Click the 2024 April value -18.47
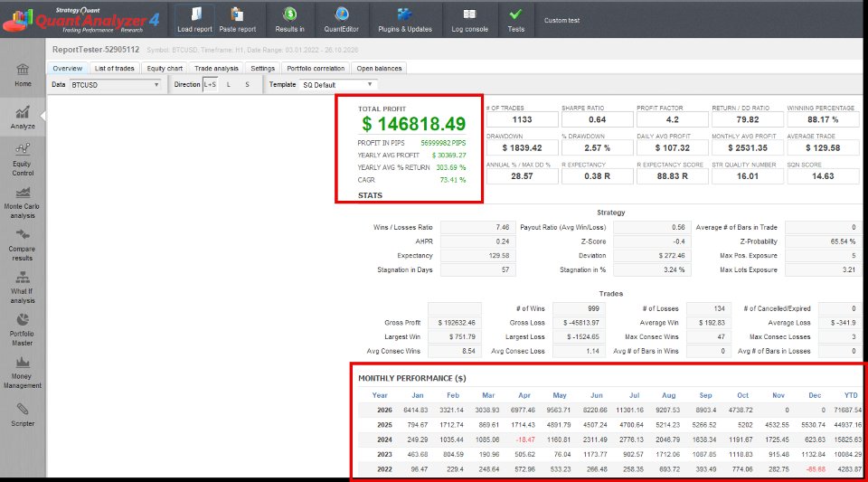The width and height of the screenshot is (868, 482). pyautogui.click(x=525, y=439)
